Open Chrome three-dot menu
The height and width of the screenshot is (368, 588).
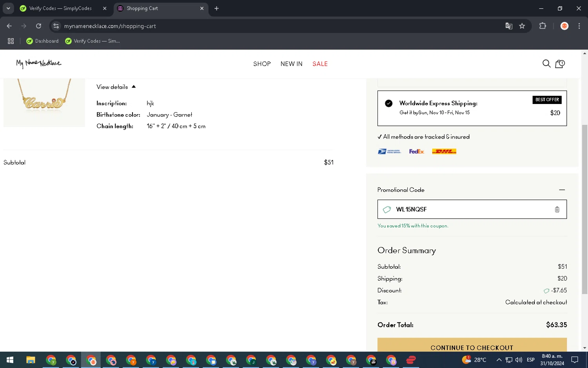tap(579, 26)
